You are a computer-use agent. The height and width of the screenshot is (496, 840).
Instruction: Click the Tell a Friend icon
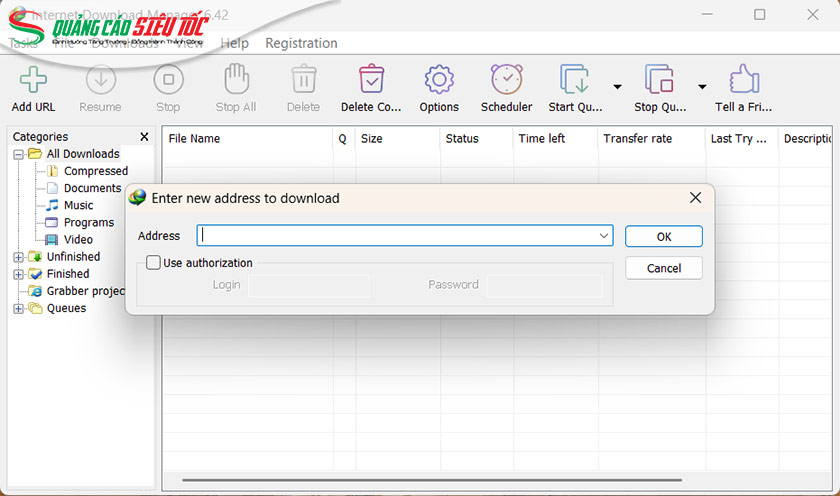tap(744, 80)
